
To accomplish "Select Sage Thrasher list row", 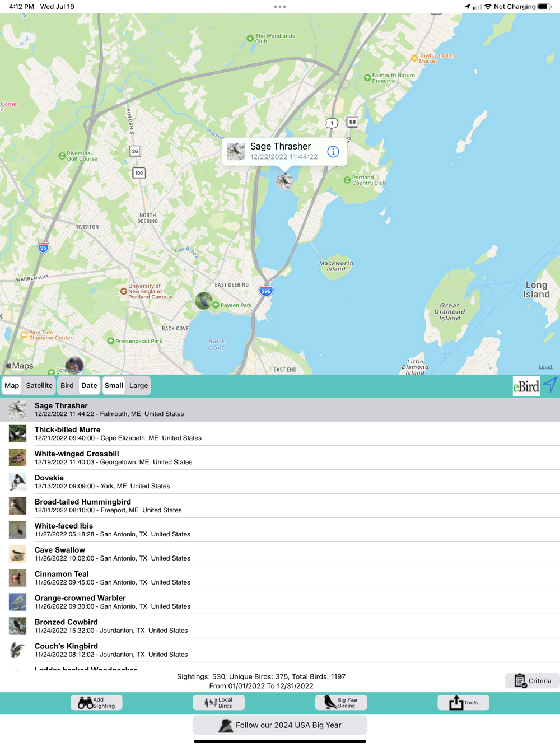I will tap(280, 409).
